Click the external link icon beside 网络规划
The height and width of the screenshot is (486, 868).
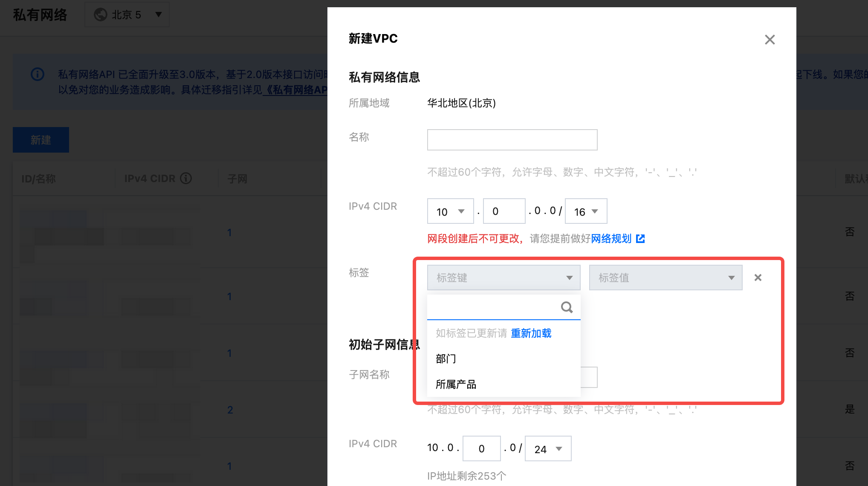(640, 239)
